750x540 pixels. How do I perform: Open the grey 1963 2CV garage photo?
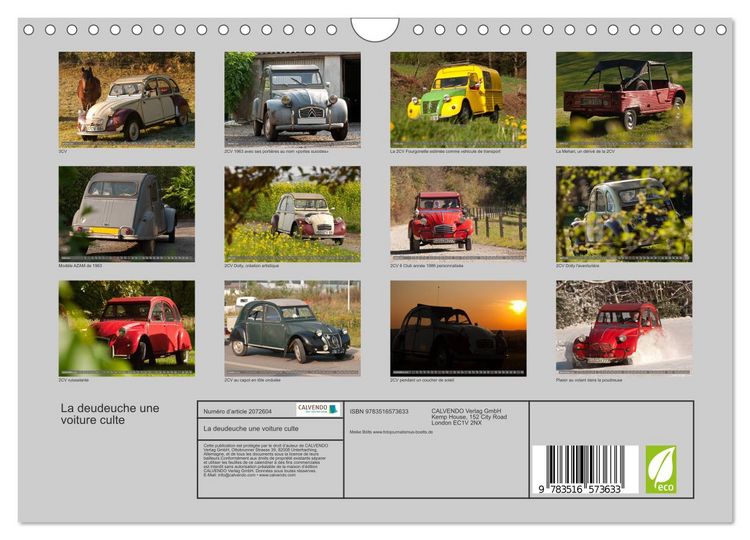(x=292, y=99)
